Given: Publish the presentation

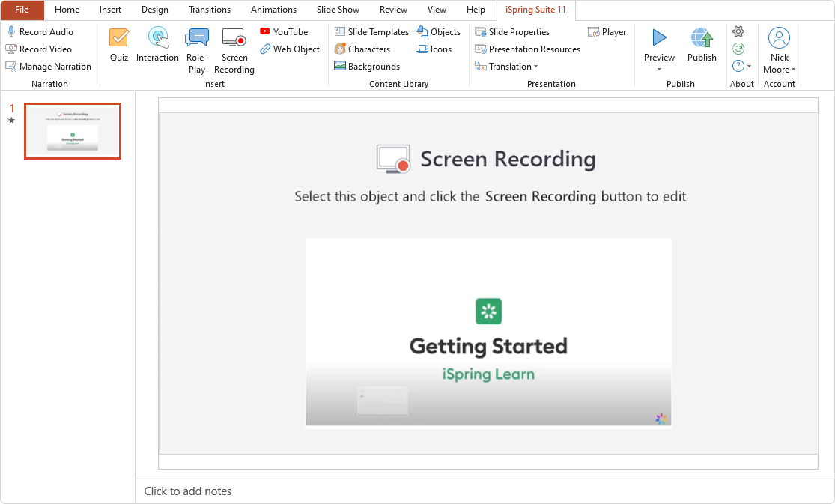Looking at the screenshot, I should [702, 45].
